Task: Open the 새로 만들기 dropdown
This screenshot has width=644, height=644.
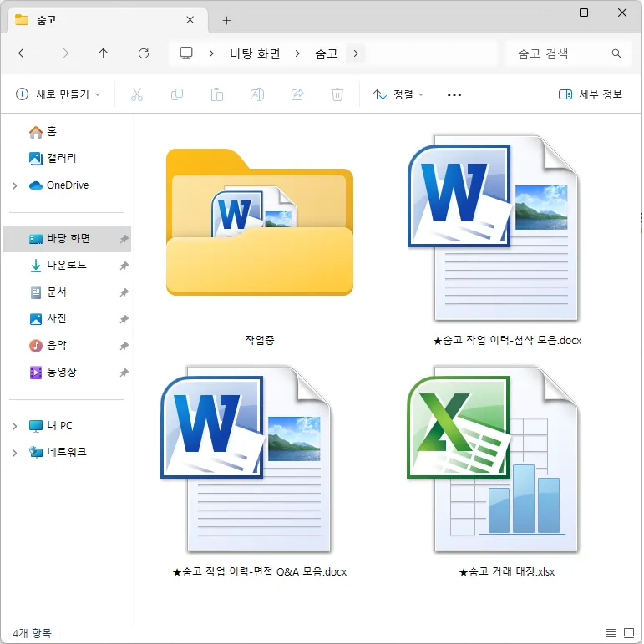Action: point(58,94)
